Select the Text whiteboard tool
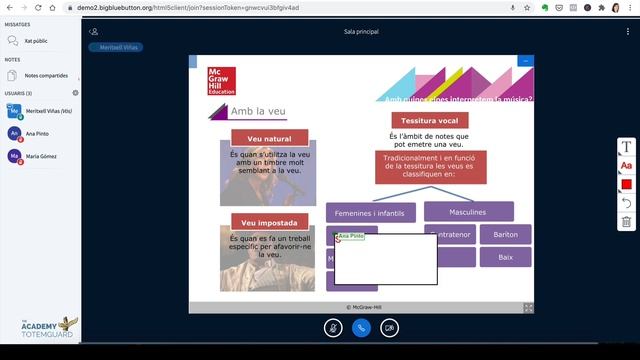Screen dimensions: 640x360 coord(626,147)
